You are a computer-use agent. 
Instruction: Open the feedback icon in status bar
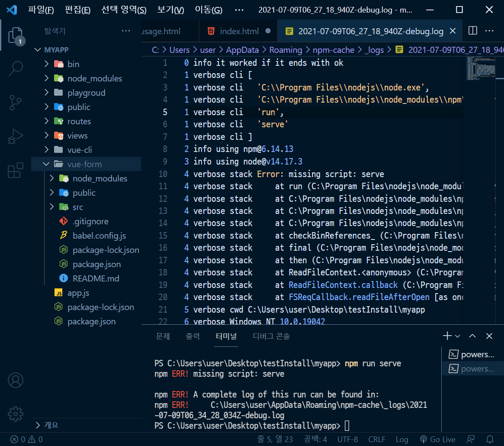coord(471,439)
